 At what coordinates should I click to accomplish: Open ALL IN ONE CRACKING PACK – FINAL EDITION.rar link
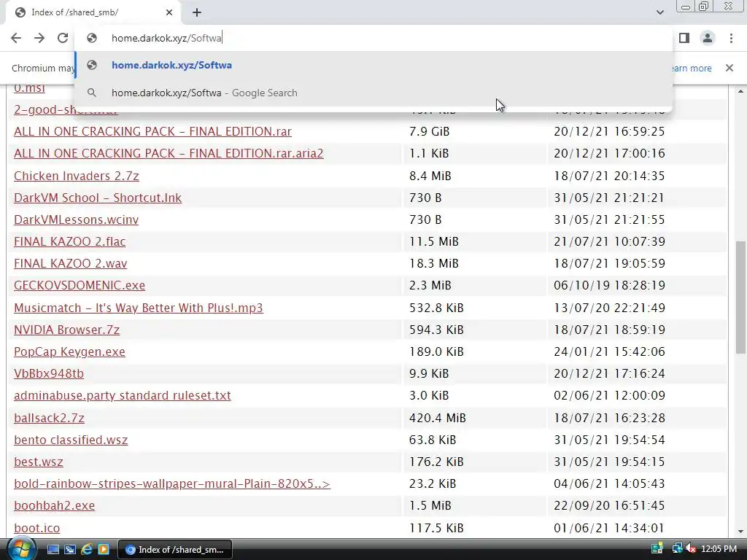(152, 131)
